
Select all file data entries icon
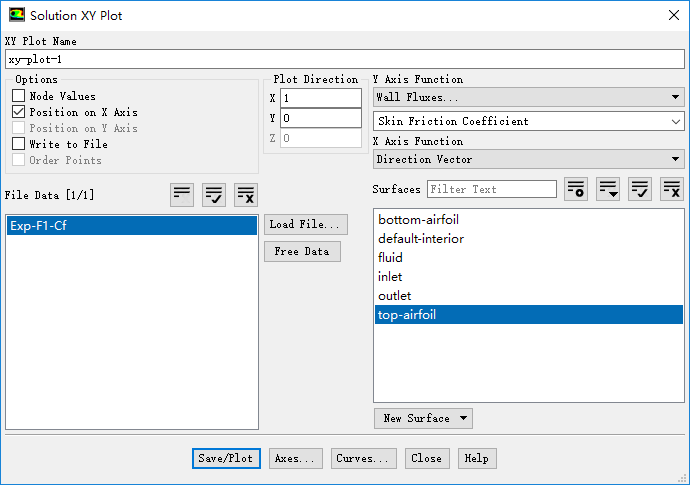214,194
